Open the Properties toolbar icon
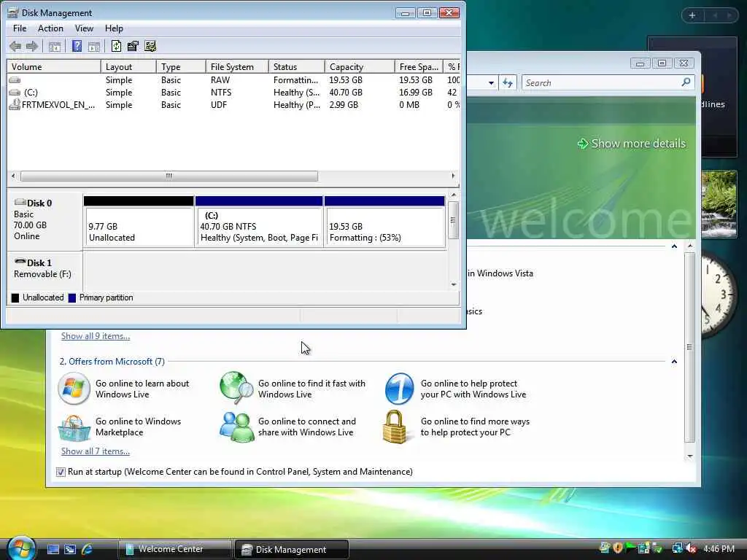The height and width of the screenshot is (560, 747). pyautogui.click(x=133, y=46)
